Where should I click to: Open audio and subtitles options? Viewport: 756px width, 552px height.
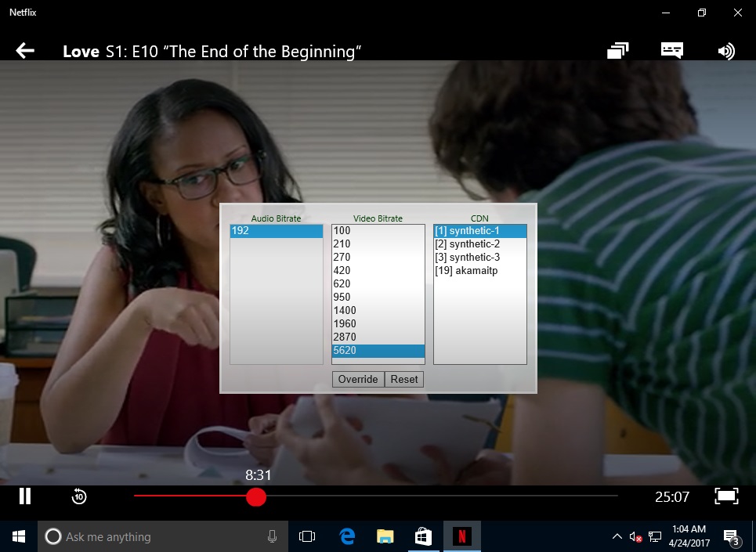tap(671, 50)
